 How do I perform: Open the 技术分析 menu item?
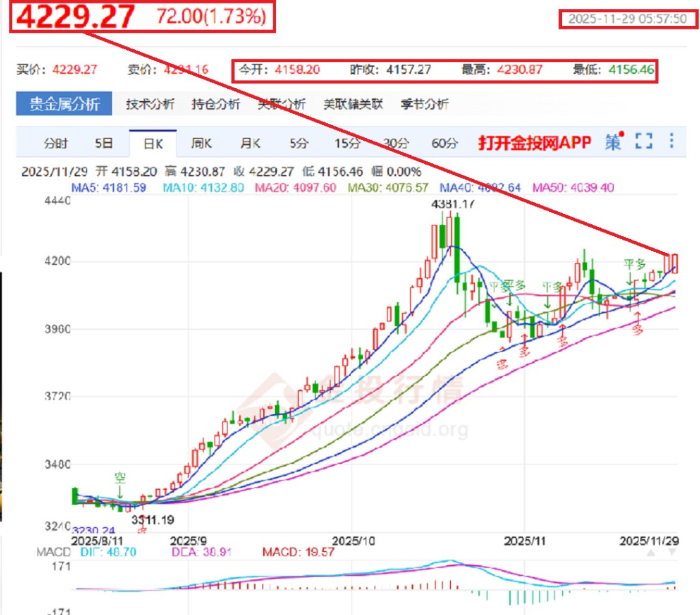[150, 105]
